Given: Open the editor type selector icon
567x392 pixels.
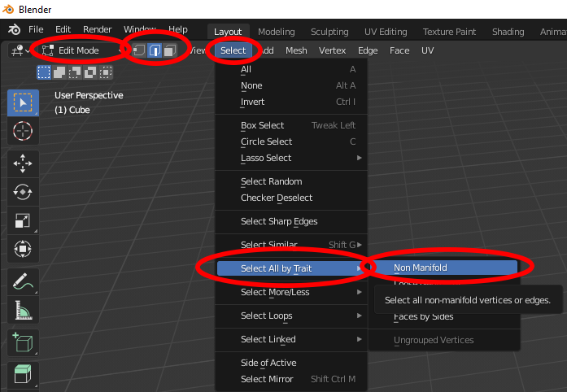Looking at the screenshot, I should (x=20, y=50).
